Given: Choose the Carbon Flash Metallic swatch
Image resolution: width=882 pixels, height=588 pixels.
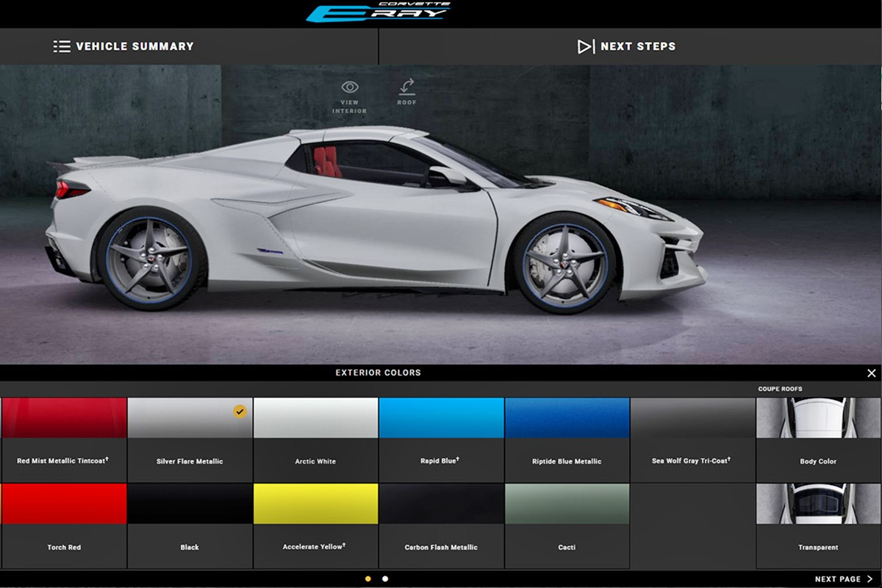Looking at the screenshot, I should click(x=441, y=503).
